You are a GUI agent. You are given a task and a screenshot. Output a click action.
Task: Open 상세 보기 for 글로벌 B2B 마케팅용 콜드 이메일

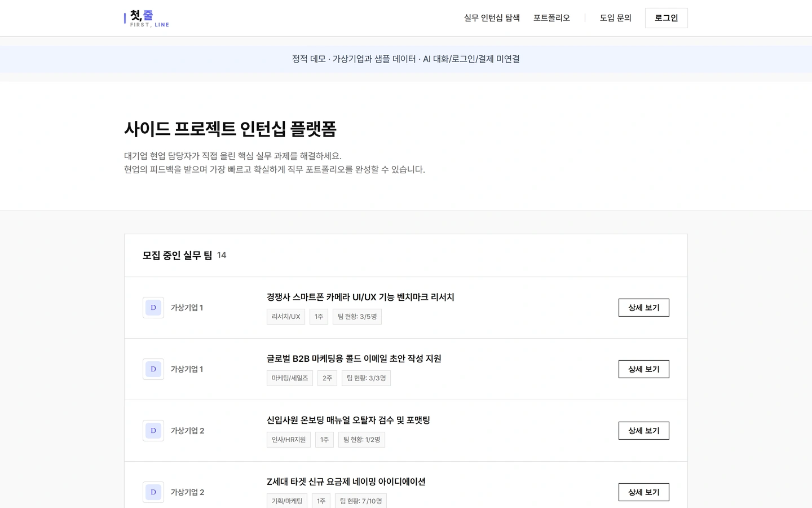tap(644, 369)
